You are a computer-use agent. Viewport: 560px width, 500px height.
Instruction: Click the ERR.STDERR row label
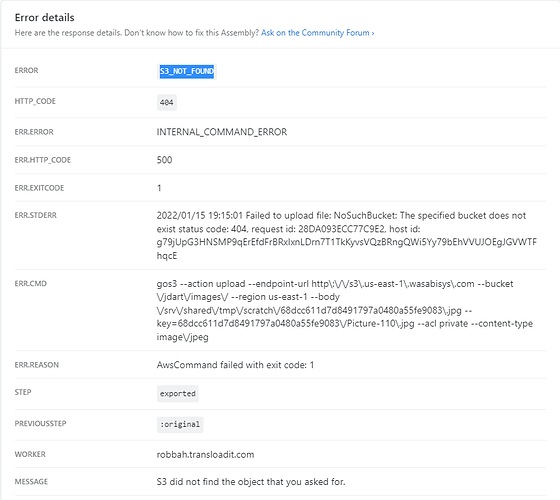click(36, 215)
